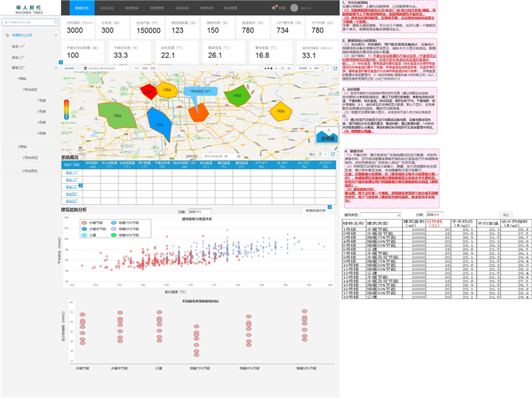This screenshot has width=532, height=398.
Task: Collapse the company root node arrow in sidebar
Action: pos(56,35)
